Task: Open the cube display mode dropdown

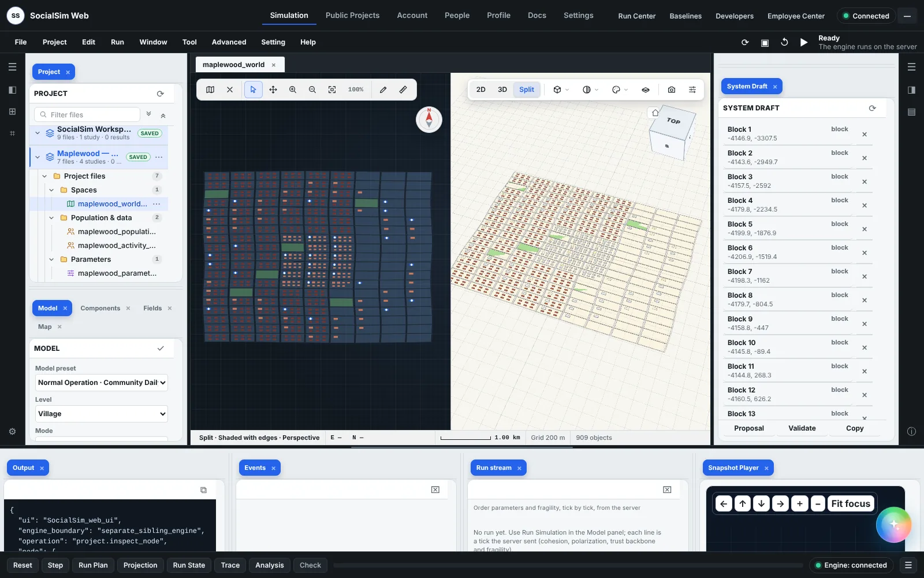Action: click(x=561, y=90)
